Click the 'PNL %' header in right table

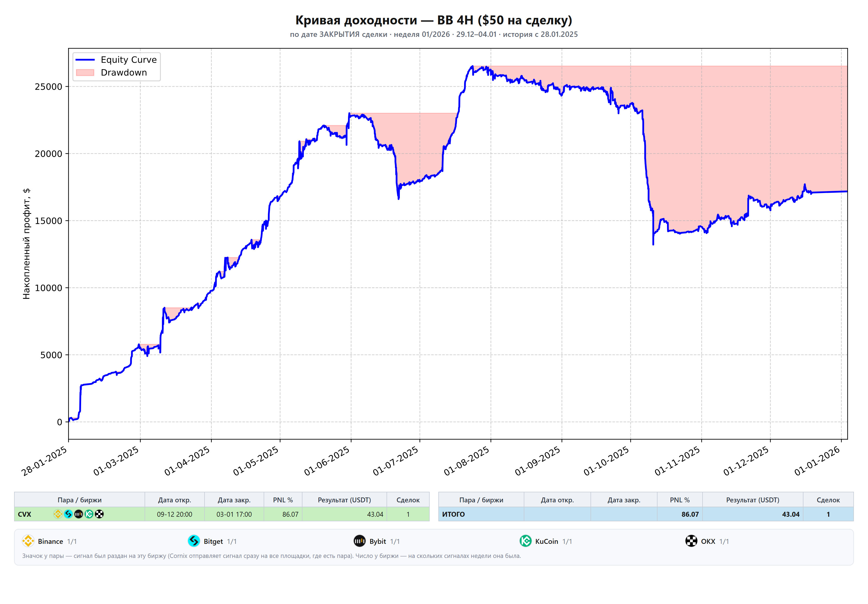[680, 500]
